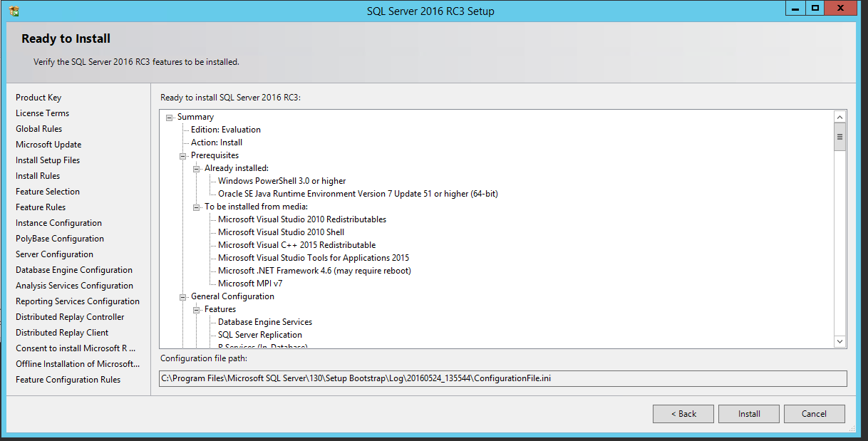Screen dimensions: 868x441
Task: Select Microsoft Visual Studio 2010 Shell
Action: (x=281, y=232)
